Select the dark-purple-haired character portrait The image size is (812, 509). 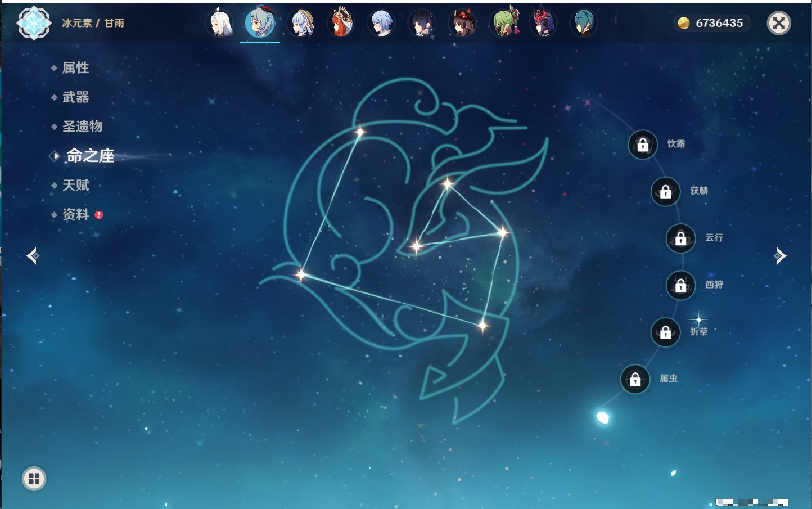422,23
